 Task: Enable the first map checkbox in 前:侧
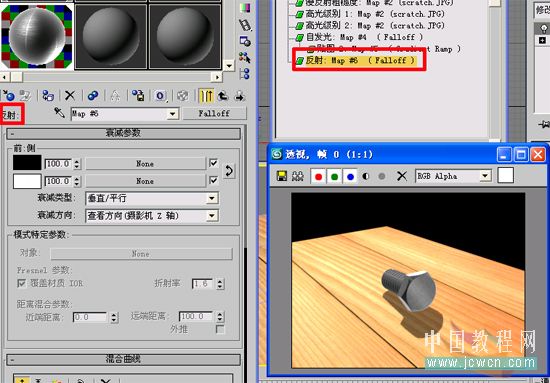pyautogui.click(x=213, y=163)
